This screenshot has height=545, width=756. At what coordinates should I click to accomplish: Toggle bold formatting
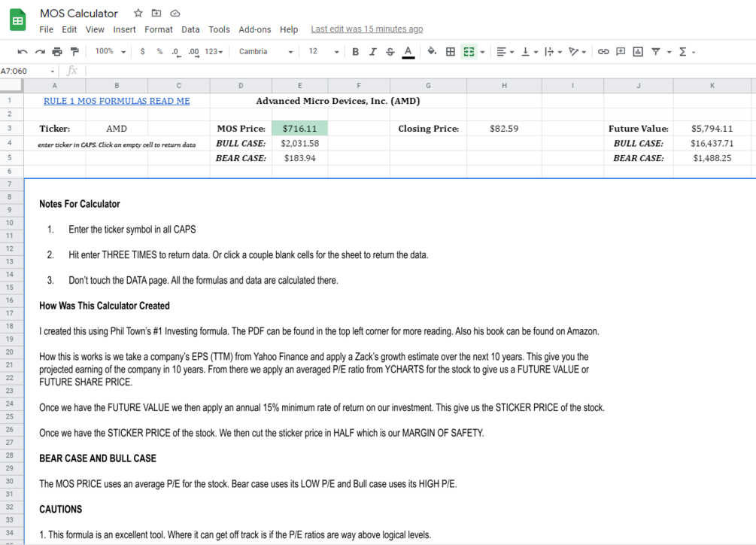tap(355, 52)
